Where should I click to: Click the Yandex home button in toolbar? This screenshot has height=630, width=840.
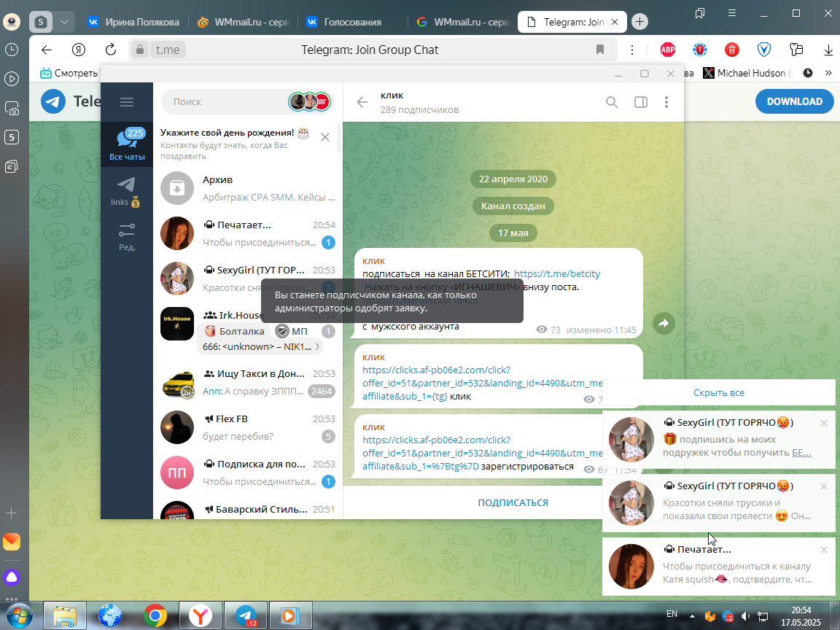click(x=79, y=50)
